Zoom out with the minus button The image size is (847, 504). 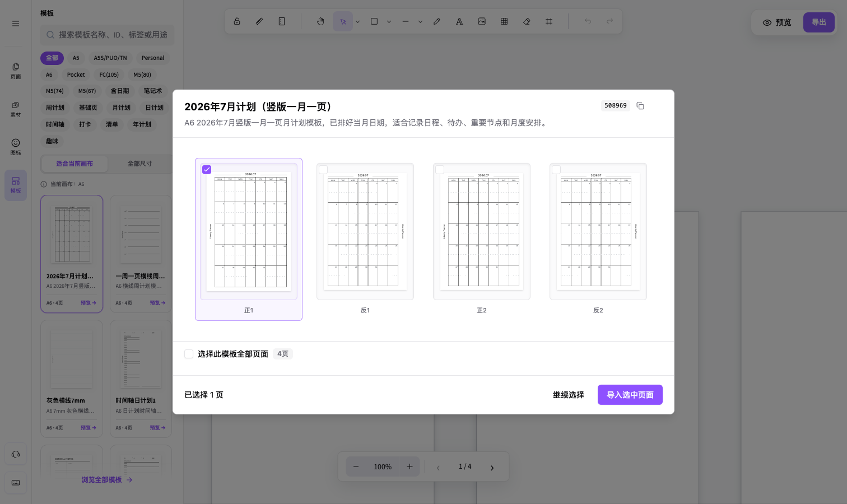356,466
